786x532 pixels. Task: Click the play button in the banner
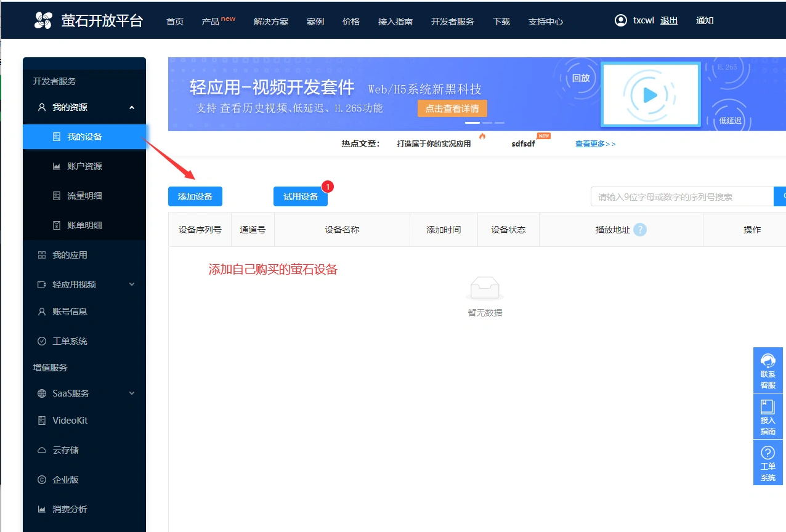coord(650,95)
